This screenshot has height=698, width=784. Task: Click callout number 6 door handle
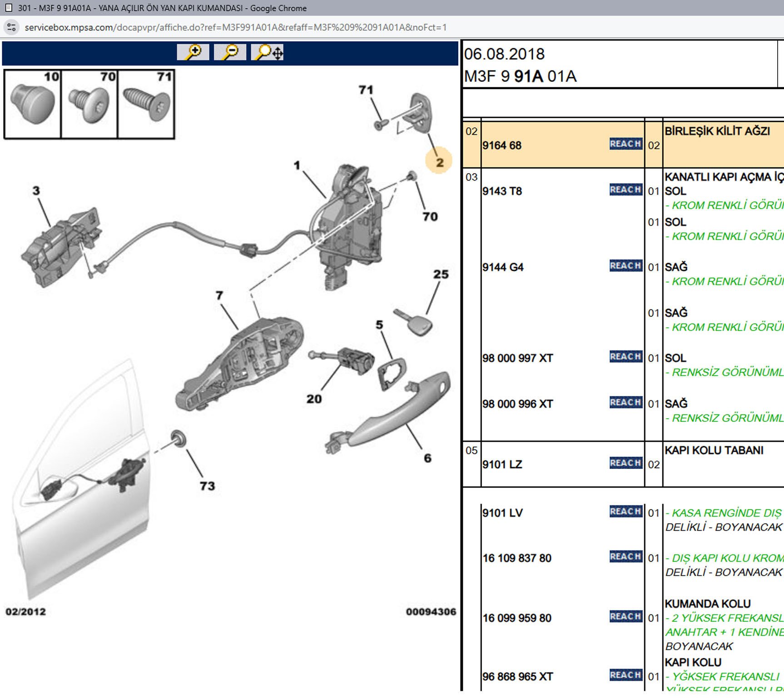click(427, 458)
